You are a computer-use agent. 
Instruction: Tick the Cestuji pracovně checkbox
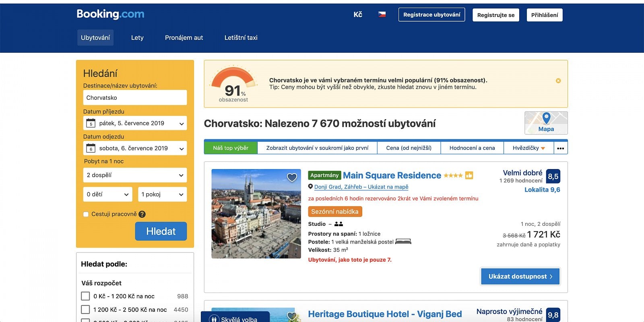coord(86,214)
